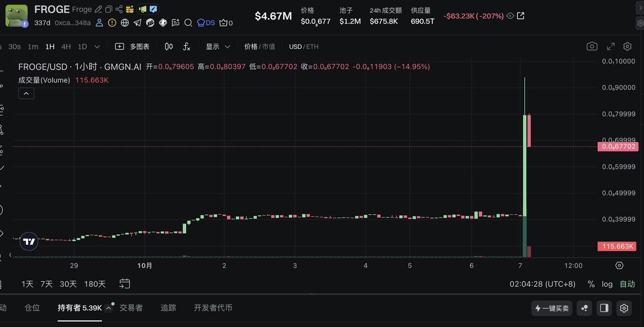The width and height of the screenshot is (644, 327).
Task: Select the 1D timeframe
Action: tap(82, 46)
